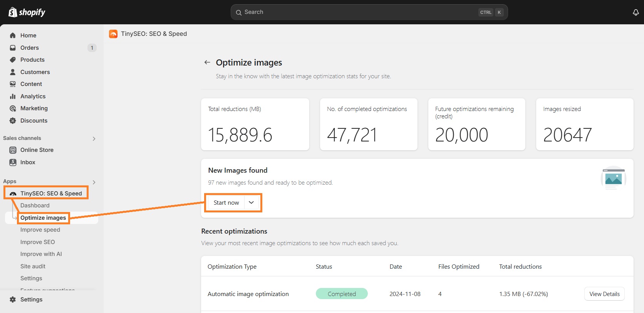
Task: Expand the Apps section chevron
Action: tap(94, 182)
